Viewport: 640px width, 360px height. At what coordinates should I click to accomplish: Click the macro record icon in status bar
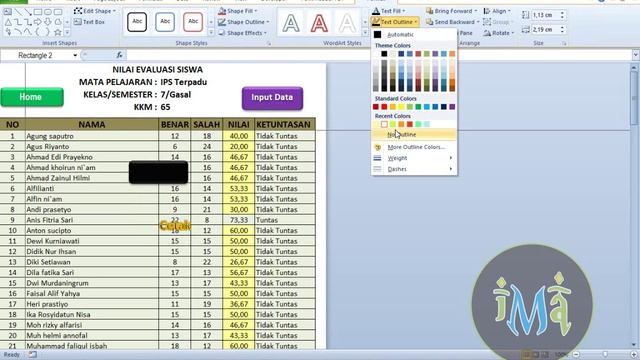[x=32, y=355]
